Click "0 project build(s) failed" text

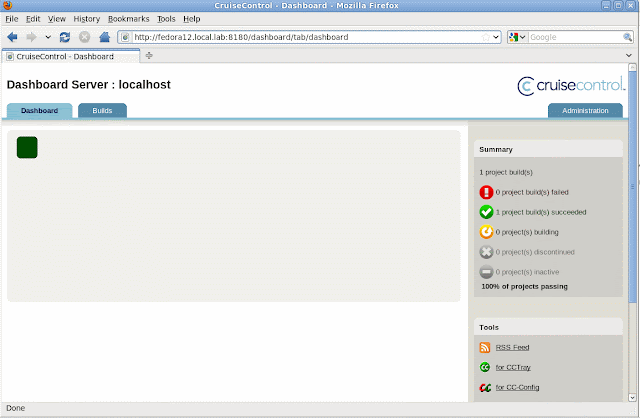[x=532, y=192]
